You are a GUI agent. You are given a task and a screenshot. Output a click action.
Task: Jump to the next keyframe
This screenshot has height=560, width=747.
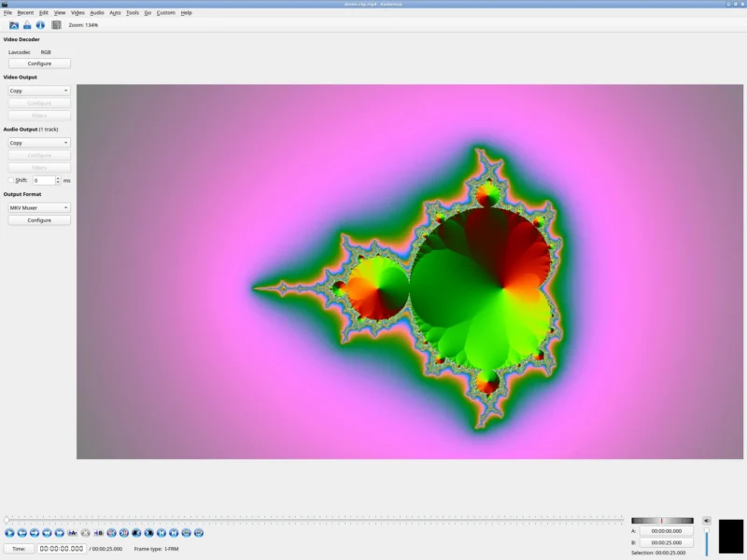[60, 533]
